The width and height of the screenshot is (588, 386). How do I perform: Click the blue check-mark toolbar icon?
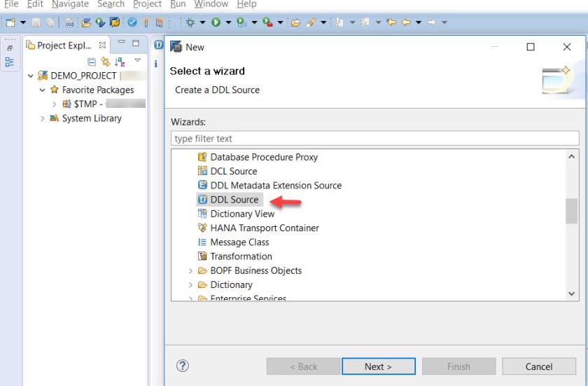[132, 22]
